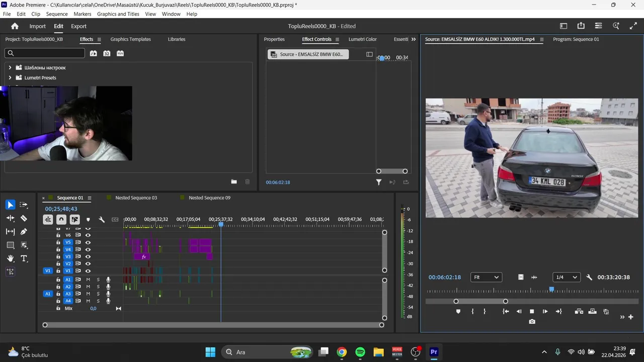The image size is (644, 362).
Task: Choose the Type tool
Action: pyautogui.click(x=24, y=258)
